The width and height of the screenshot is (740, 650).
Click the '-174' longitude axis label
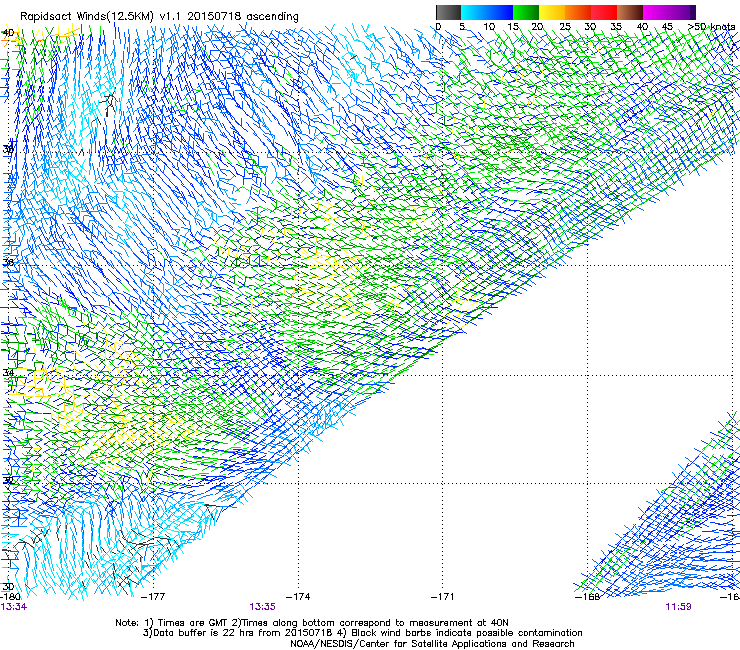298,597
